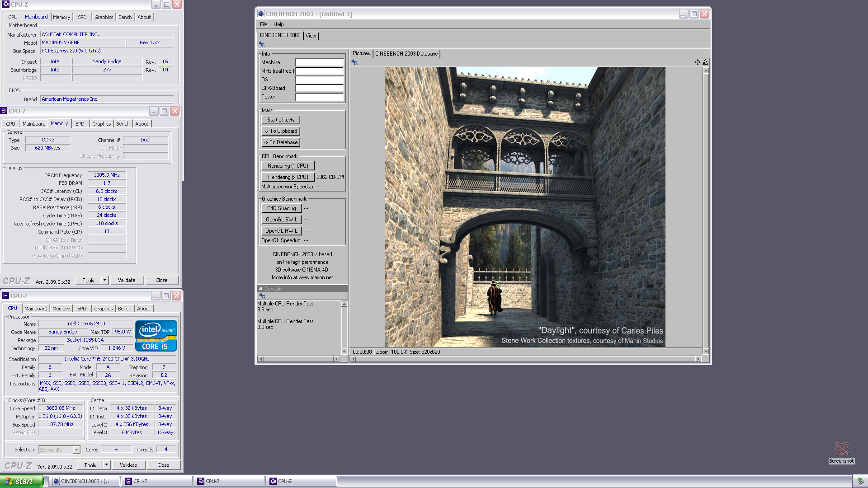Open Memory tab in bottom CPU-Z CPU window
Screen dimensions: 868x488
61,309
